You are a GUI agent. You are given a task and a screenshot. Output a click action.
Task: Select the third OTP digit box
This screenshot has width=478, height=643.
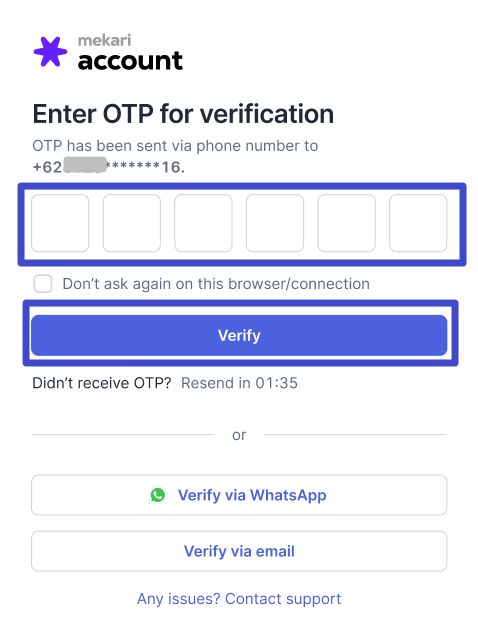tap(203, 223)
